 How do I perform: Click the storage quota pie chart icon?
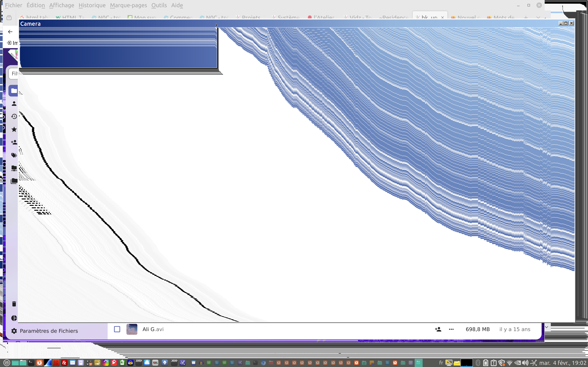tap(14, 318)
